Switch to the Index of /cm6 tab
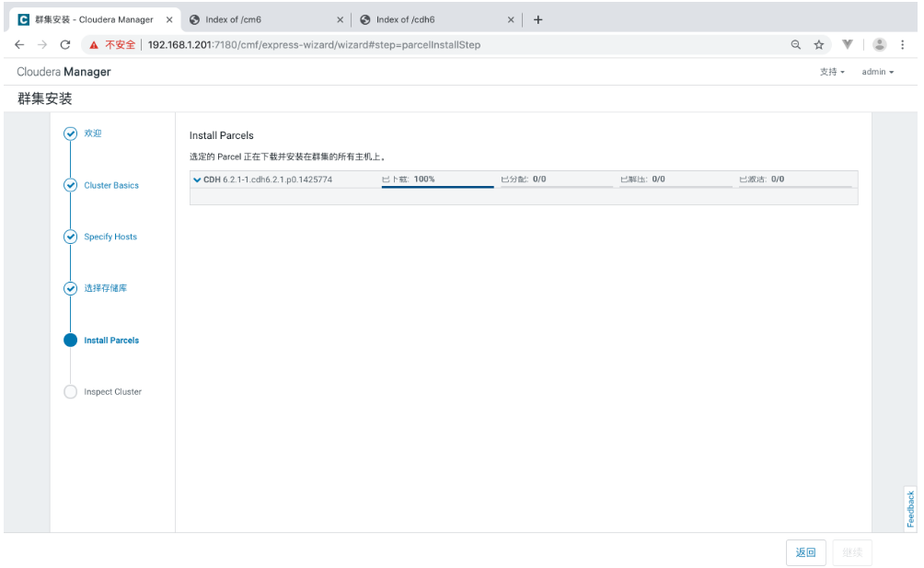 tap(265, 19)
